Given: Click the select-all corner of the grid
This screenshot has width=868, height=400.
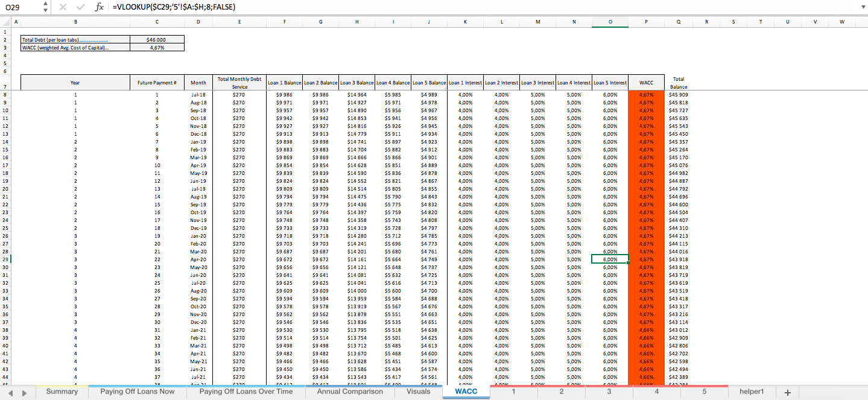Looking at the screenshot, I should (x=5, y=22).
